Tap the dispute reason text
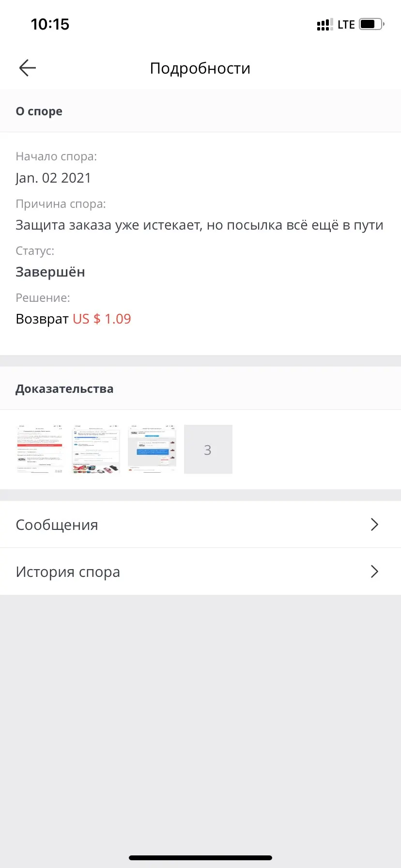Viewport: 401px width, 868px height. (200, 225)
